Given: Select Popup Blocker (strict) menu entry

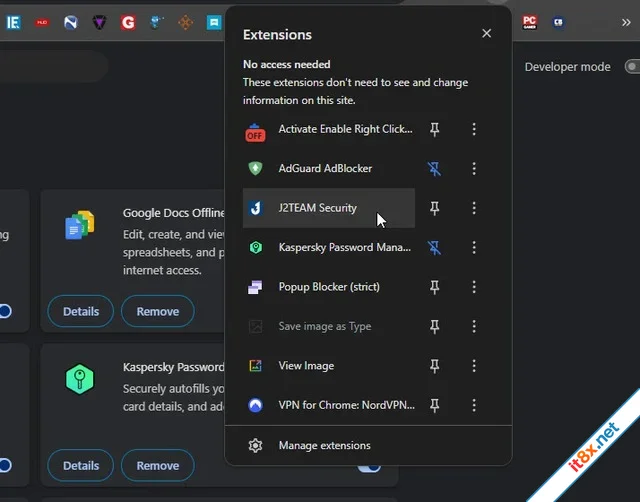Looking at the screenshot, I should click(329, 287).
